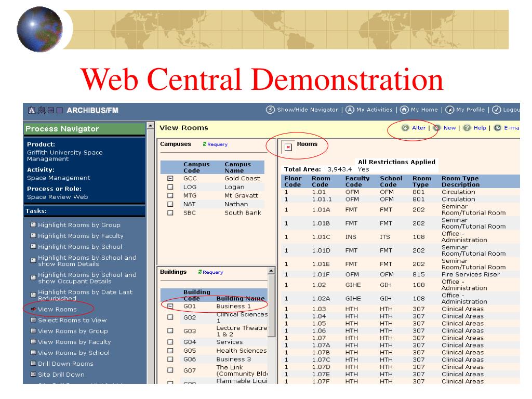The image size is (532, 399).
Task: Click the "ITS" school code cell
Action: (385, 237)
